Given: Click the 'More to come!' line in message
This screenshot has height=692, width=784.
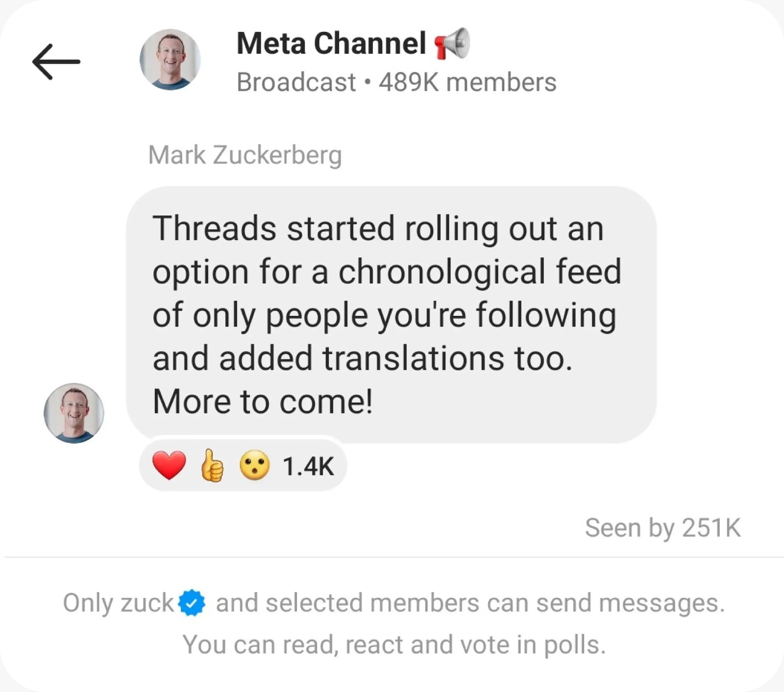Looking at the screenshot, I should [x=263, y=402].
